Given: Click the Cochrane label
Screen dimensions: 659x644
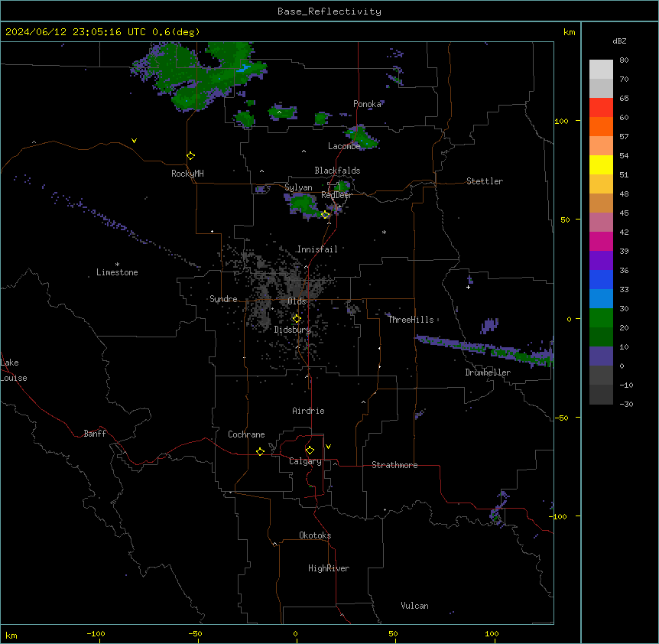Looking at the screenshot, I should point(246,434).
